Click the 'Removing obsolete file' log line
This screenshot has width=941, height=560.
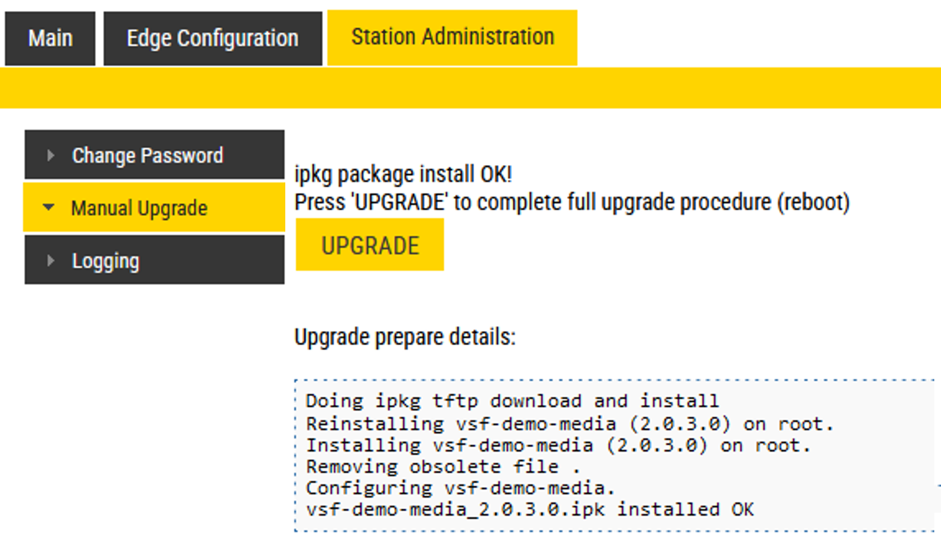(x=443, y=466)
